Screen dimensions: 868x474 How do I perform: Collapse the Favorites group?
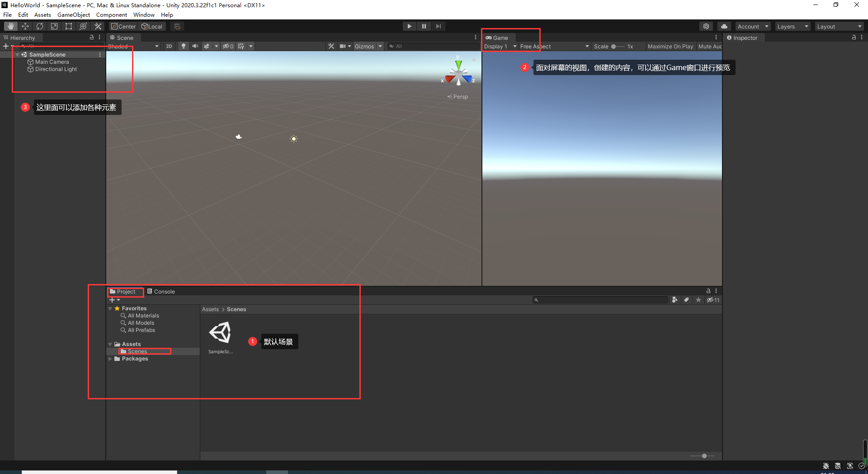pos(110,308)
